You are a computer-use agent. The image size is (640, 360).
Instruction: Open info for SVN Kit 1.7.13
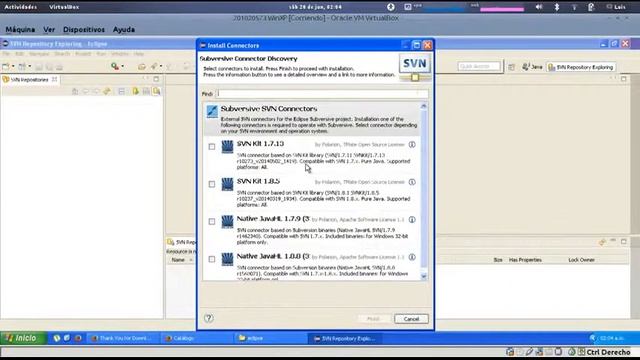(x=412, y=144)
